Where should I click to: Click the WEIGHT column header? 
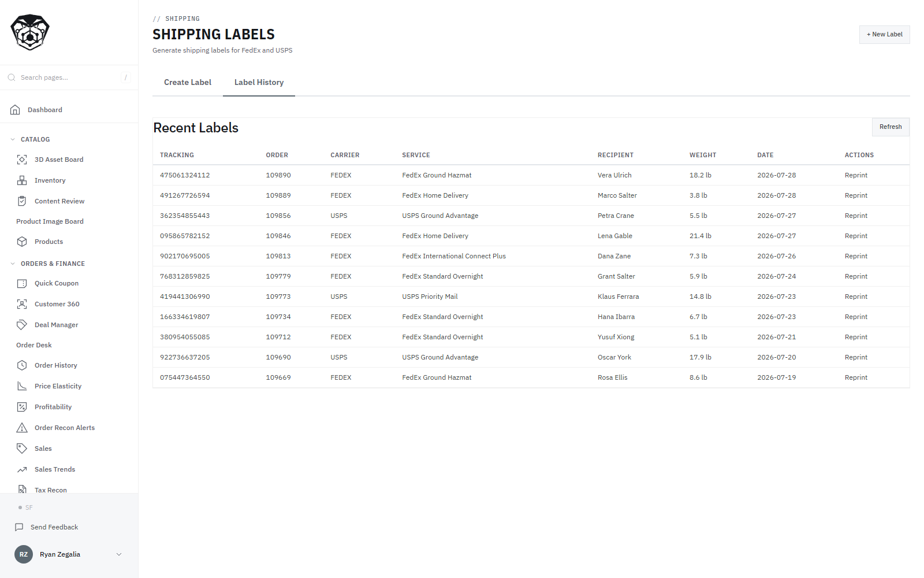pyautogui.click(x=703, y=155)
